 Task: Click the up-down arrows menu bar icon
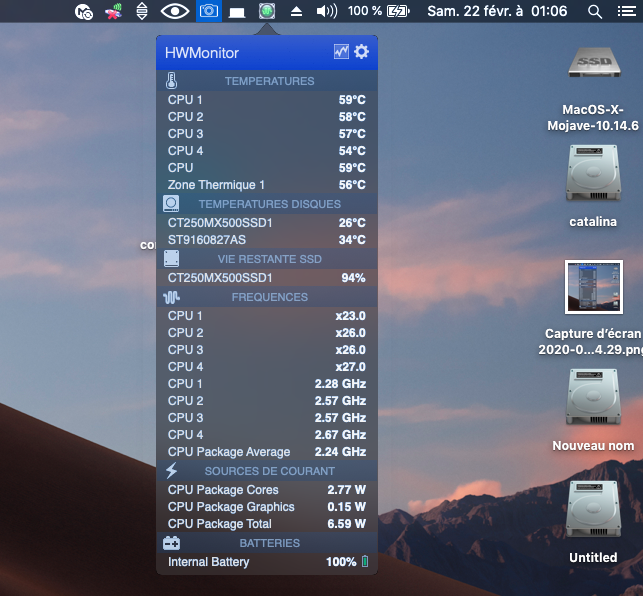(x=142, y=11)
